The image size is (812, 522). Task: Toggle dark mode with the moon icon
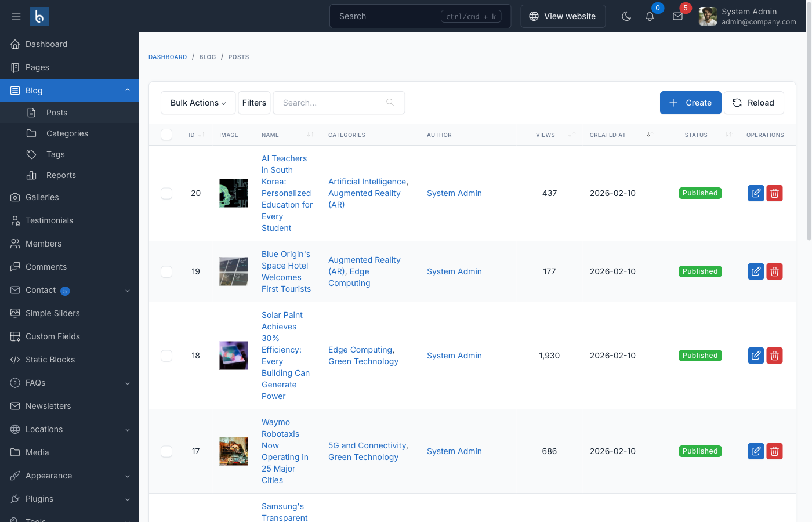tap(626, 16)
